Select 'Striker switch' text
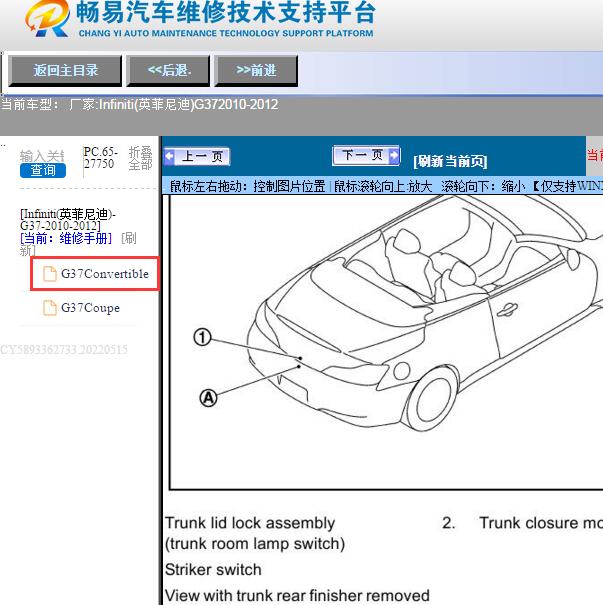 pyautogui.click(x=213, y=570)
